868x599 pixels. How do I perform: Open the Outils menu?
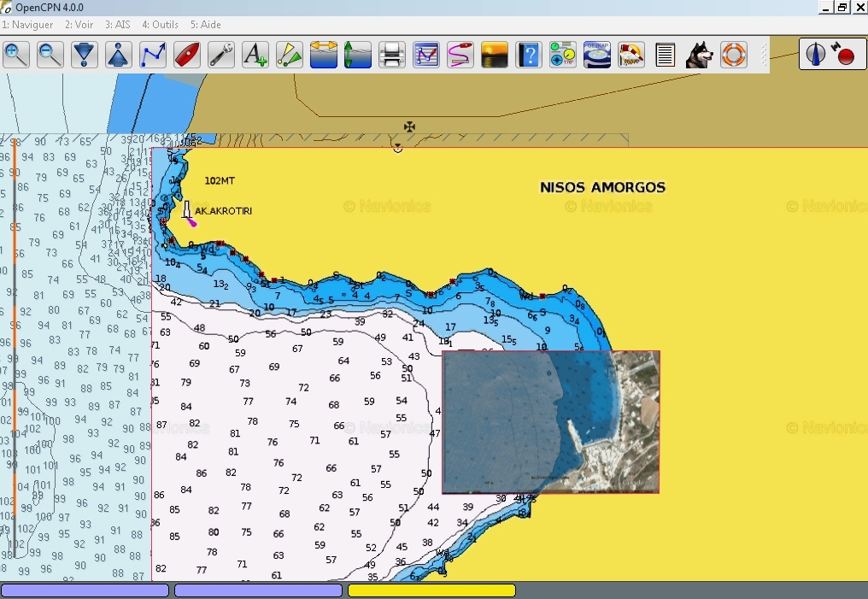160,25
